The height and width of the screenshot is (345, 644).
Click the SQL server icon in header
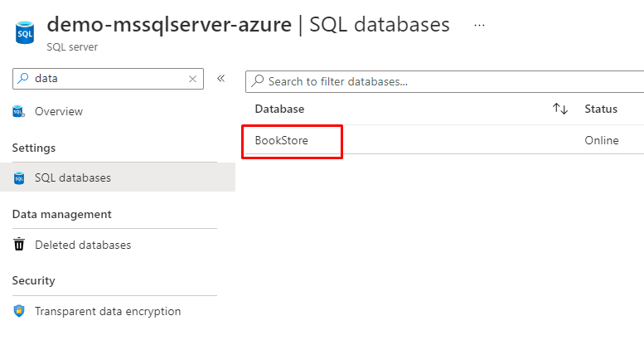point(24,32)
